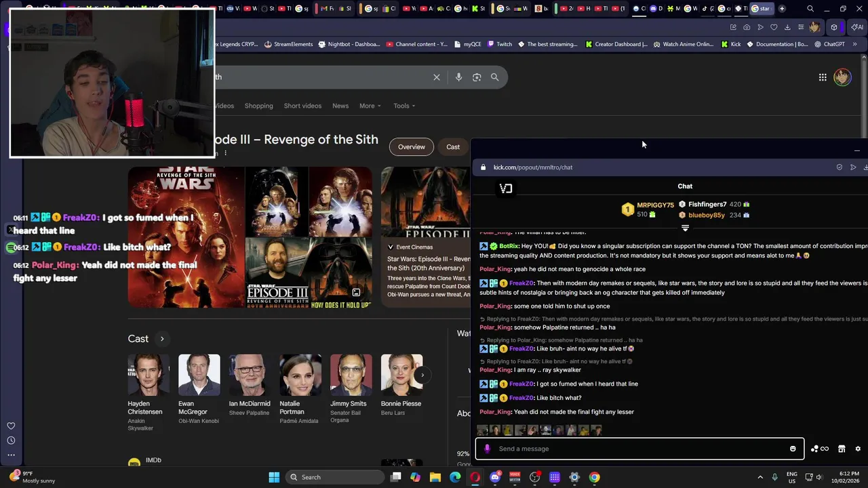The width and height of the screenshot is (868, 488).
Task: Expand the Tools search dropdown
Action: coord(405,106)
